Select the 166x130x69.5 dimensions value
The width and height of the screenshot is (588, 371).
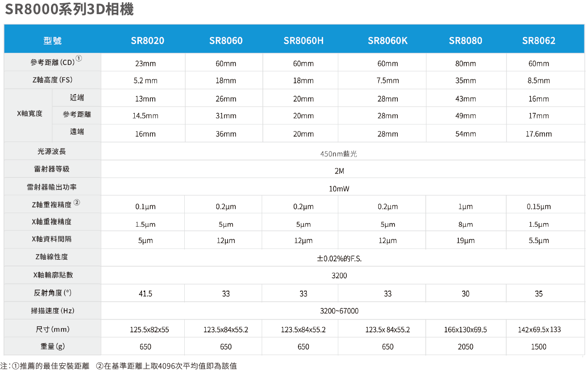(466, 330)
